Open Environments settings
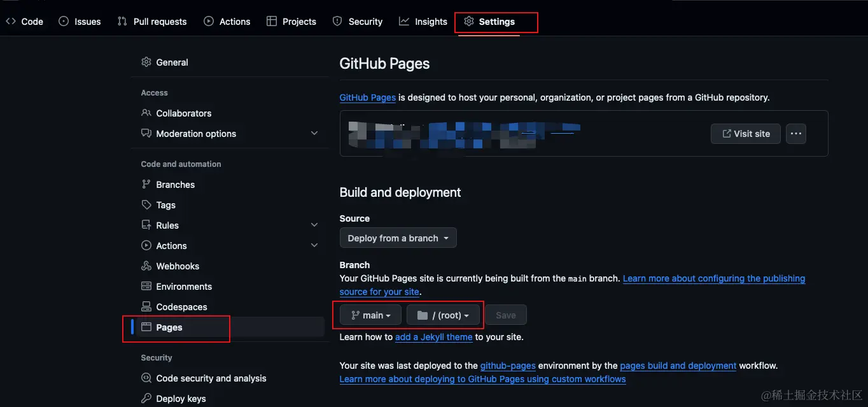The height and width of the screenshot is (407, 868). coord(230,287)
